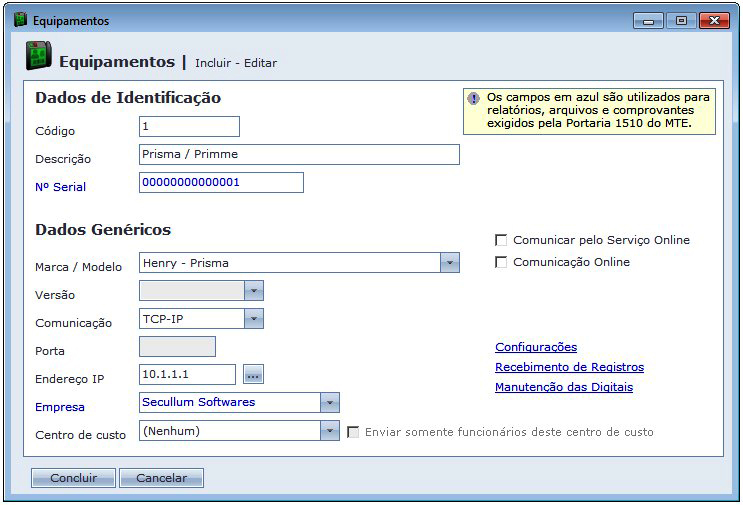Screen dimensions: 743x505
Task: Enable Comunicar pelo Serviço Online checkbox
Action: coord(501,240)
